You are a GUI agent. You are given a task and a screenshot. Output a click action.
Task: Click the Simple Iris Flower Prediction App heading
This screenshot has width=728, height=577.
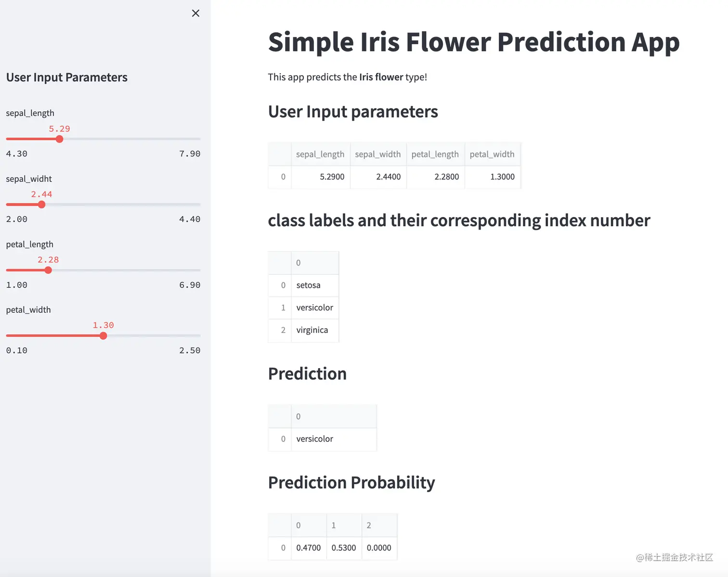point(474,42)
